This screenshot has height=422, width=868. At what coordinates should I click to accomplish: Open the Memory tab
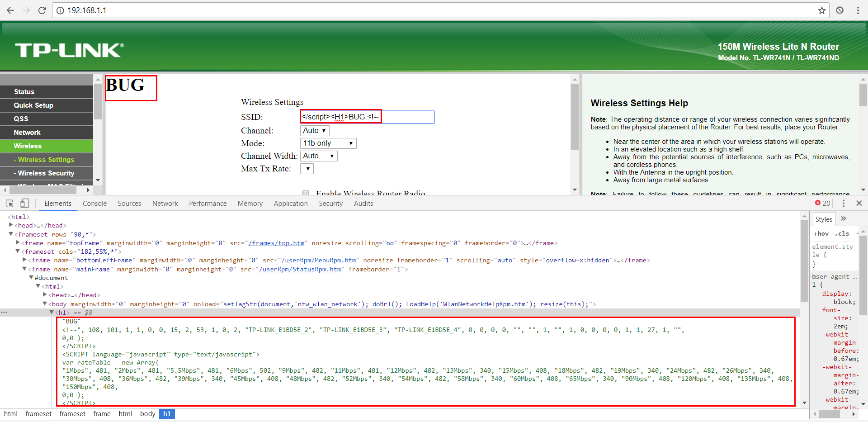pyautogui.click(x=250, y=204)
